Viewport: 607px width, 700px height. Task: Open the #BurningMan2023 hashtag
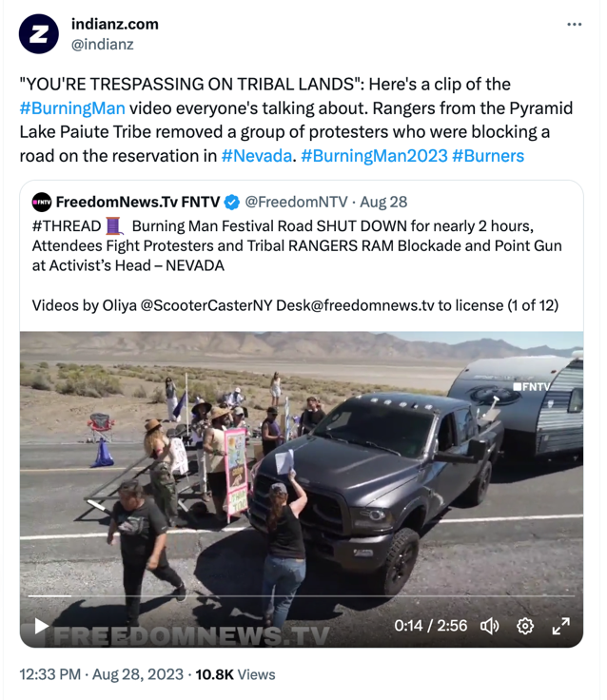(374, 156)
